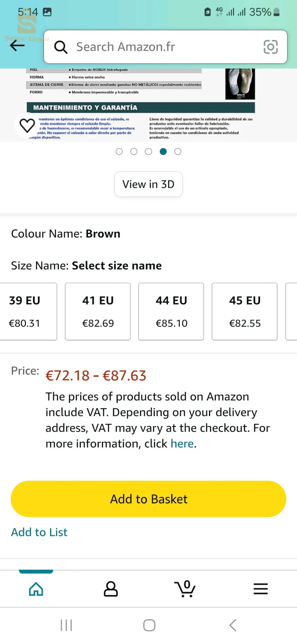Choose size 41 EU option

point(98,311)
